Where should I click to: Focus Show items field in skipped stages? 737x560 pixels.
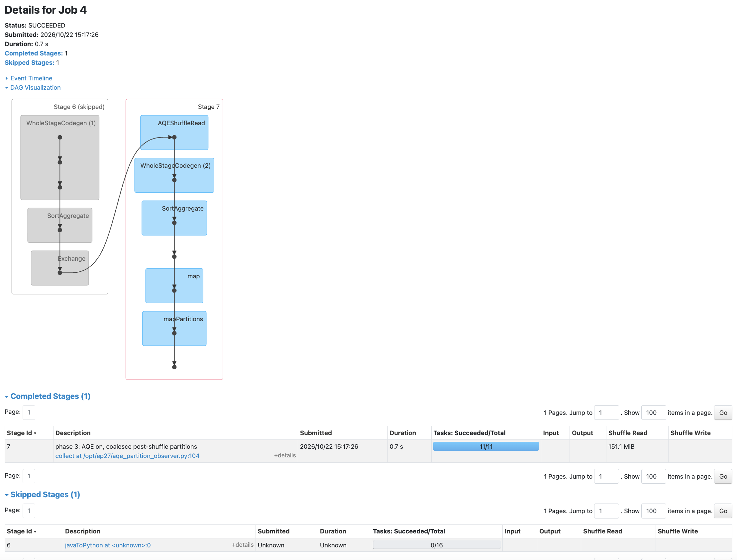point(653,511)
